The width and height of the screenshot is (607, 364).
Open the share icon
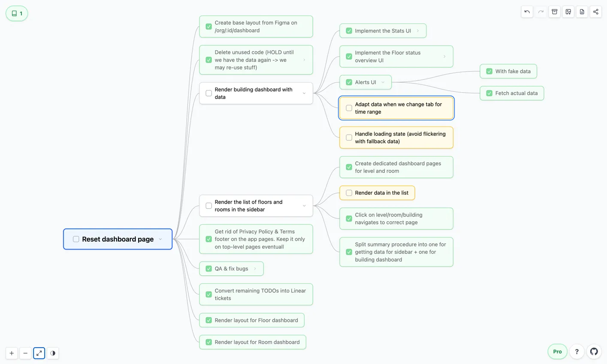coord(595,12)
